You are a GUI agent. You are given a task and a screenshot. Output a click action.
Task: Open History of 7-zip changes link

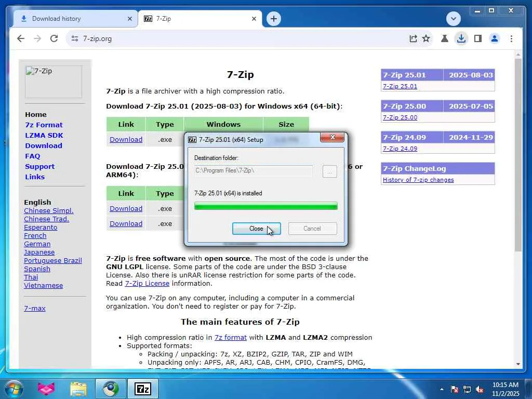(x=418, y=180)
